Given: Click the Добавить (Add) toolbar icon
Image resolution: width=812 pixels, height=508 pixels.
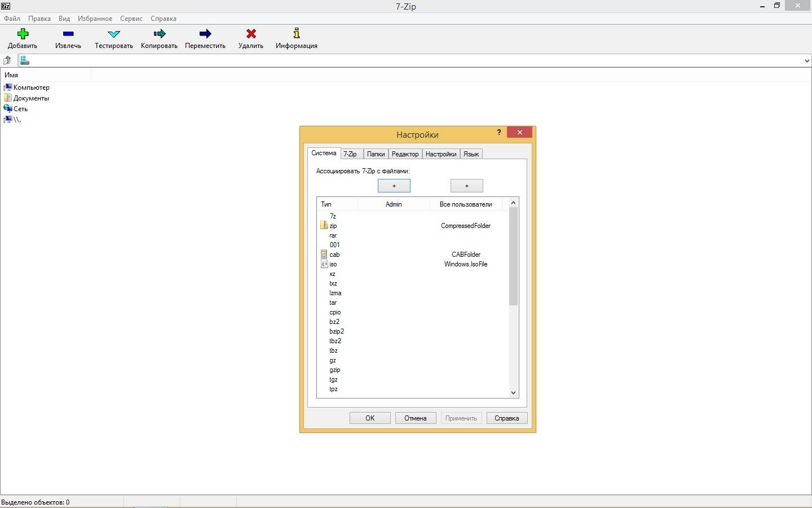Looking at the screenshot, I should pyautogui.click(x=23, y=33).
